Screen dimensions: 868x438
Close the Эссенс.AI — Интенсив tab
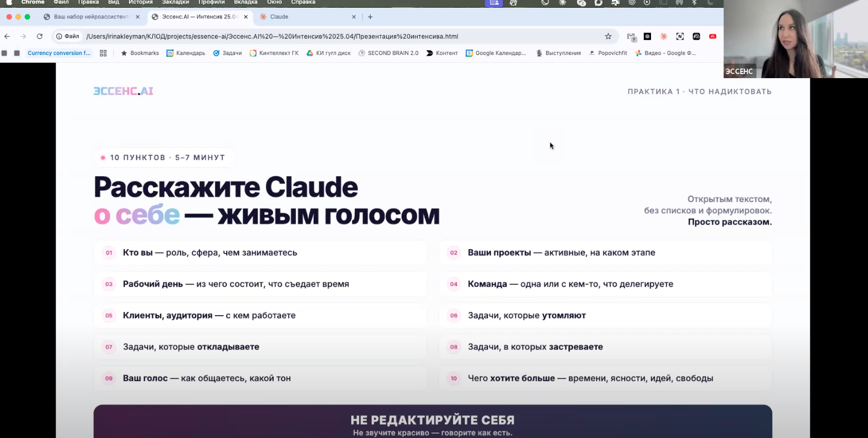tap(246, 17)
